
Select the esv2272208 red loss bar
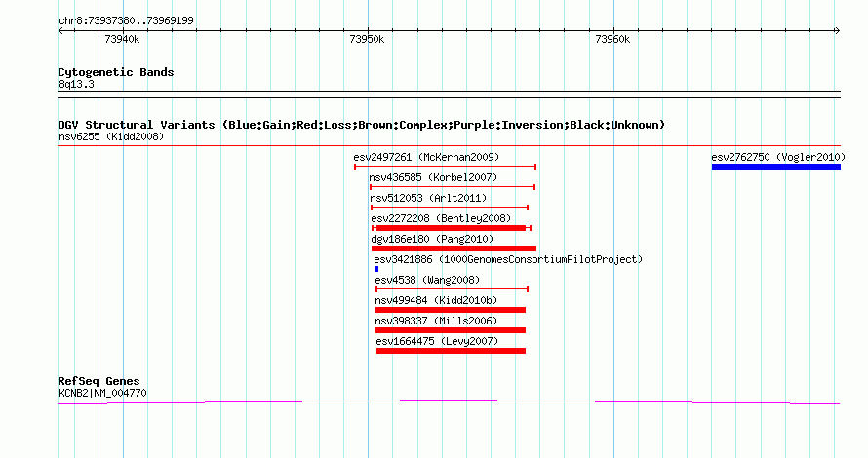pos(452,228)
